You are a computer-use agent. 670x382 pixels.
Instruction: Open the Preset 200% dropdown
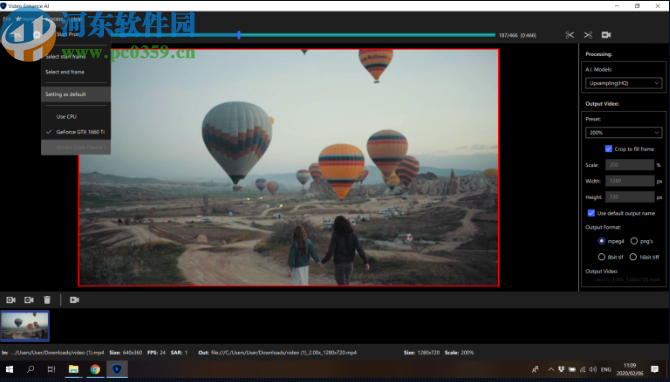(x=623, y=132)
